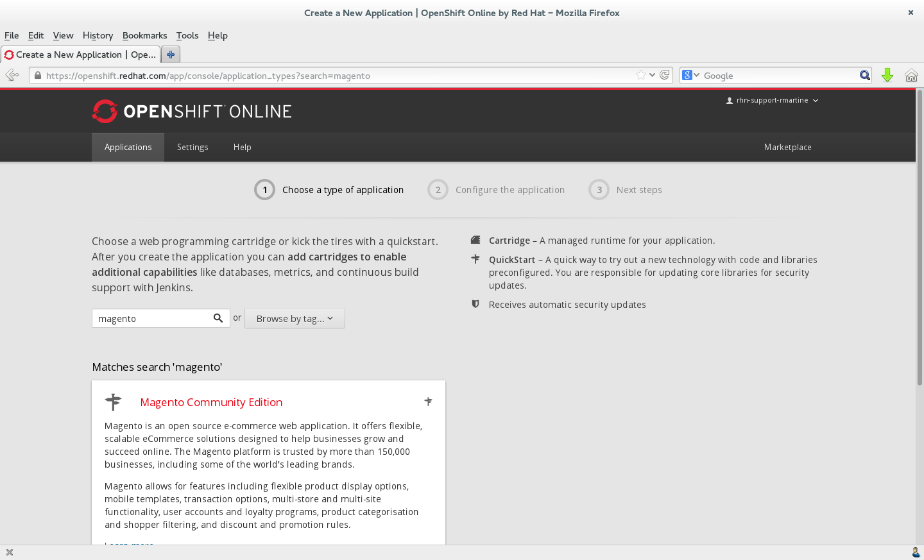This screenshot has height=560, width=924.
Task: Click the quickstart signpost icon beside Magento title
Action: [113, 402]
